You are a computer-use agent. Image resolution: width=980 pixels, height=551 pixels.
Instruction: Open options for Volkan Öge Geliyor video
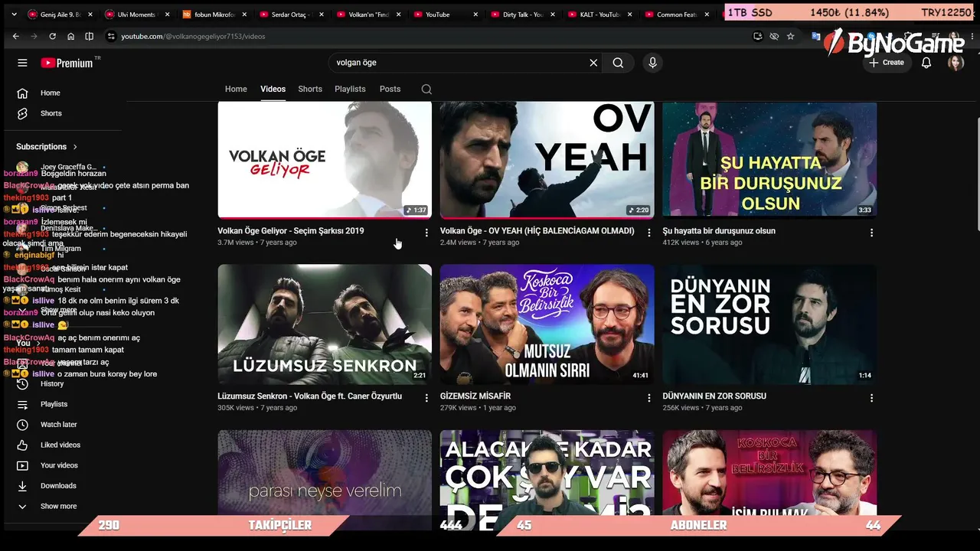(x=426, y=232)
